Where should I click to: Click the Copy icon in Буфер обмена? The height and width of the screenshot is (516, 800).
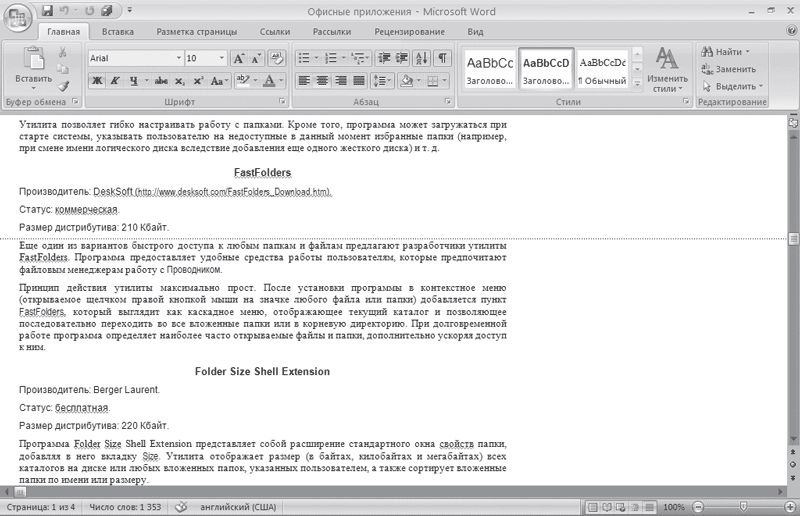point(63,69)
